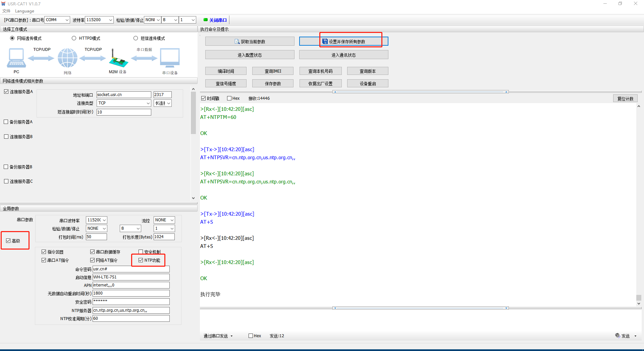Click the left splitter arrow above the log area

[x=335, y=92]
